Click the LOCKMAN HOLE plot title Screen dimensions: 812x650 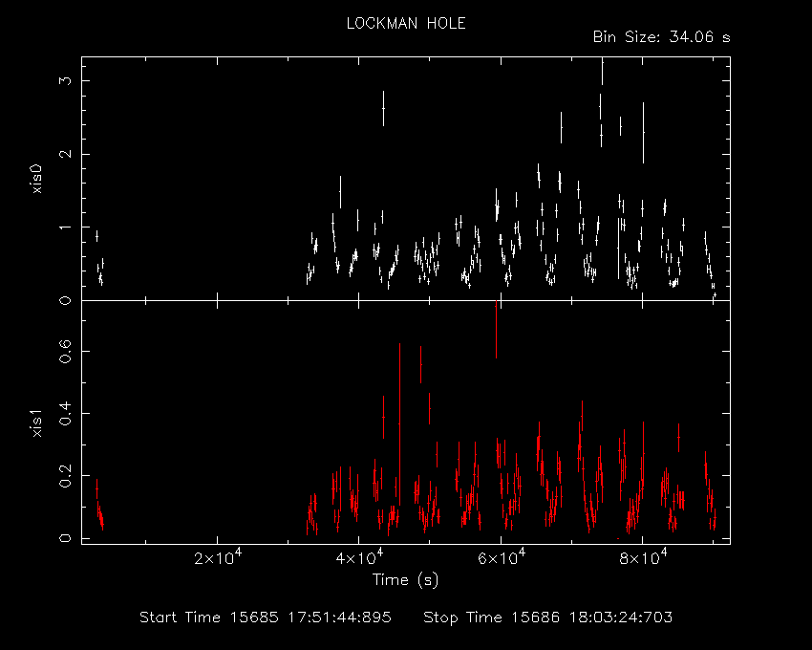(x=406, y=23)
